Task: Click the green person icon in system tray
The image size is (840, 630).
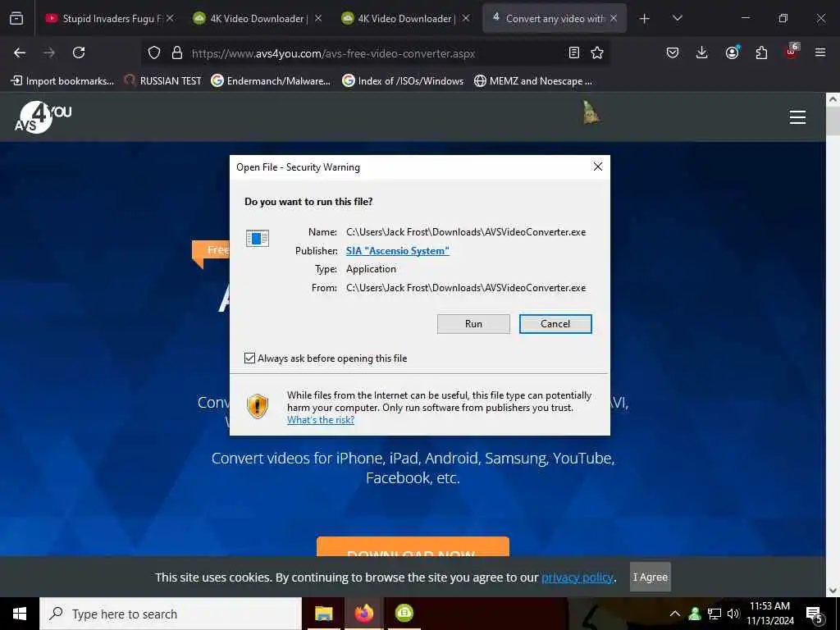Action: click(x=695, y=614)
